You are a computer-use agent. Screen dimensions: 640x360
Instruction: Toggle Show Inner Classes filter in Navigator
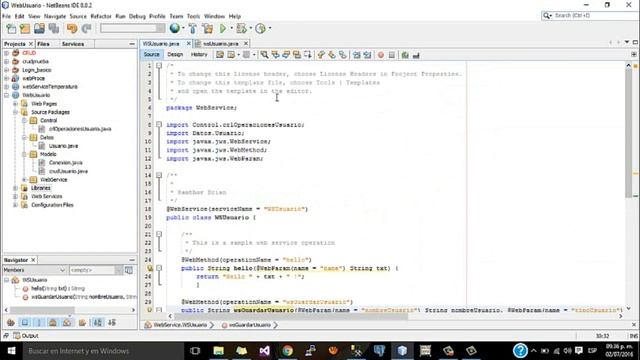(x=67, y=322)
